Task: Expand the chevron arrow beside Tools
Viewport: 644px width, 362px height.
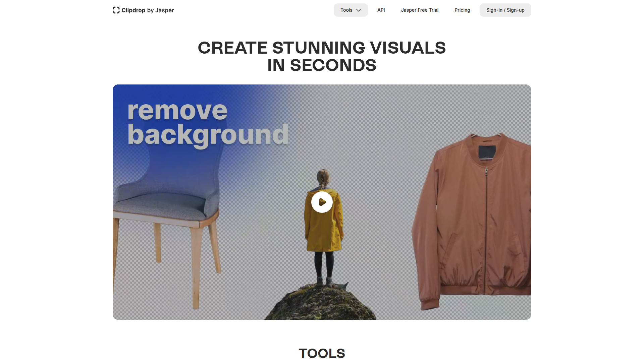Action: [359, 10]
